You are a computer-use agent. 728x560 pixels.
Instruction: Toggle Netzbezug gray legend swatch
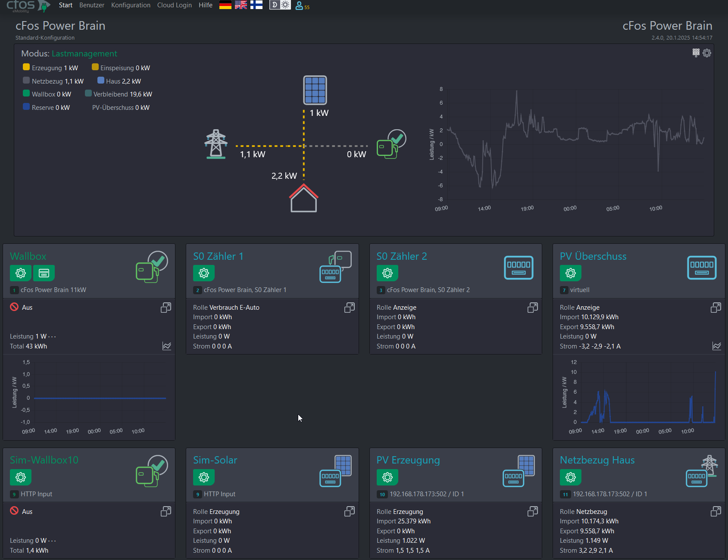pyautogui.click(x=26, y=81)
